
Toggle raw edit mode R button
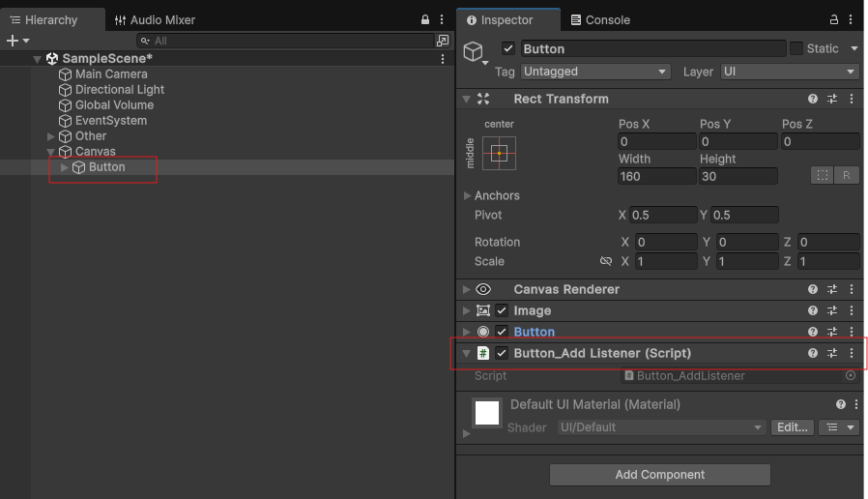[x=847, y=176]
